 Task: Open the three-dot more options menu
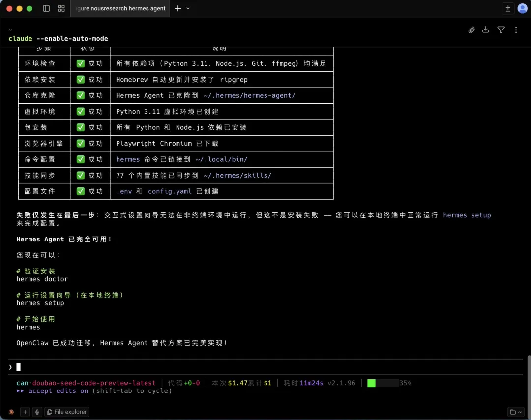[516, 30]
